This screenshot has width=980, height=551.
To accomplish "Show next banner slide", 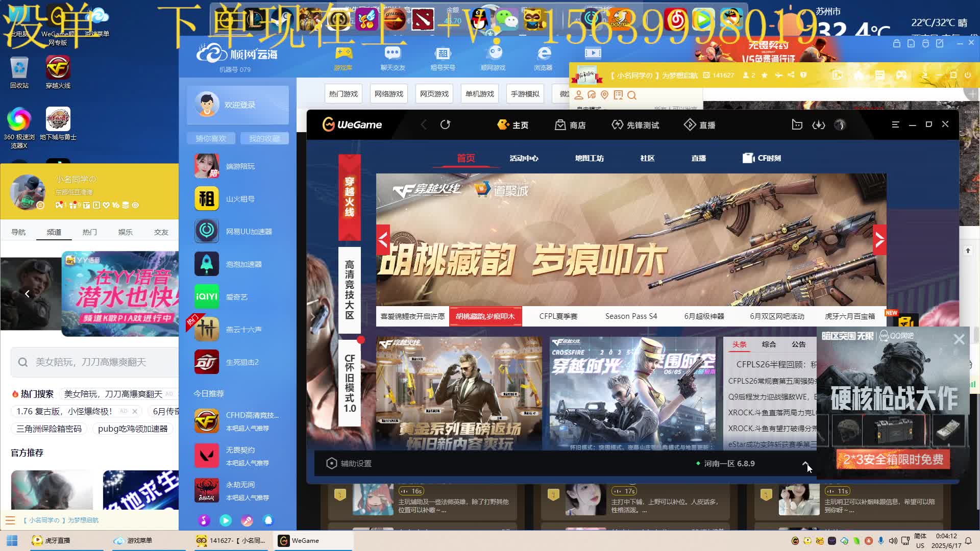I will [879, 239].
